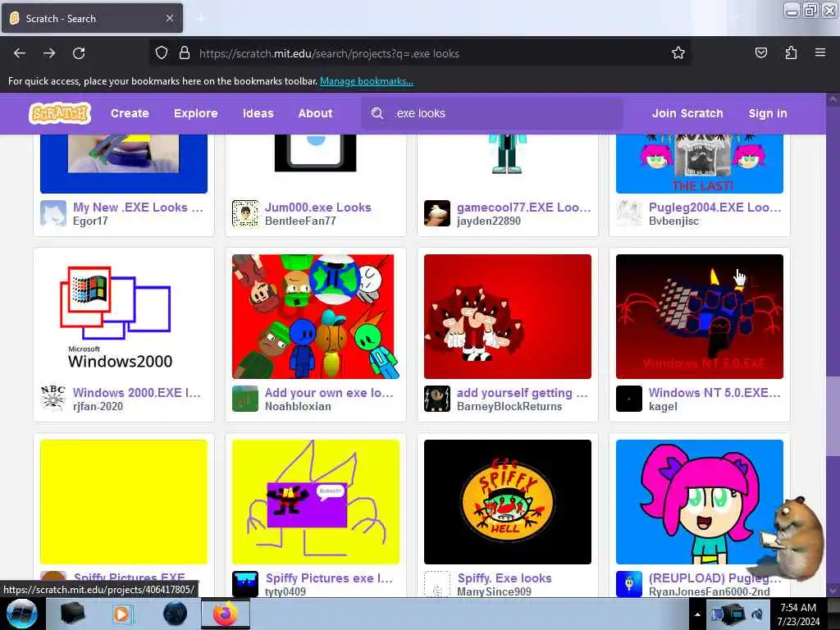Click the username Noahbloxian

coord(298,406)
